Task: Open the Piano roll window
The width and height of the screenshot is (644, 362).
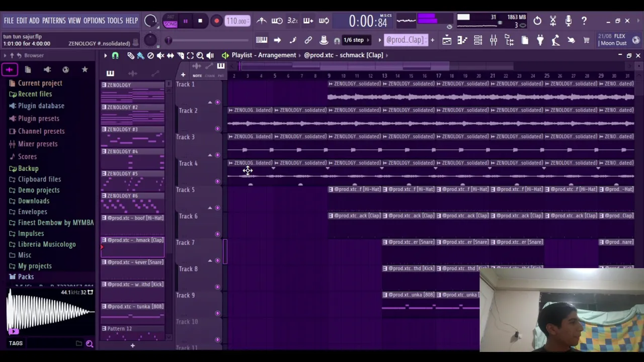Action: 462,40
